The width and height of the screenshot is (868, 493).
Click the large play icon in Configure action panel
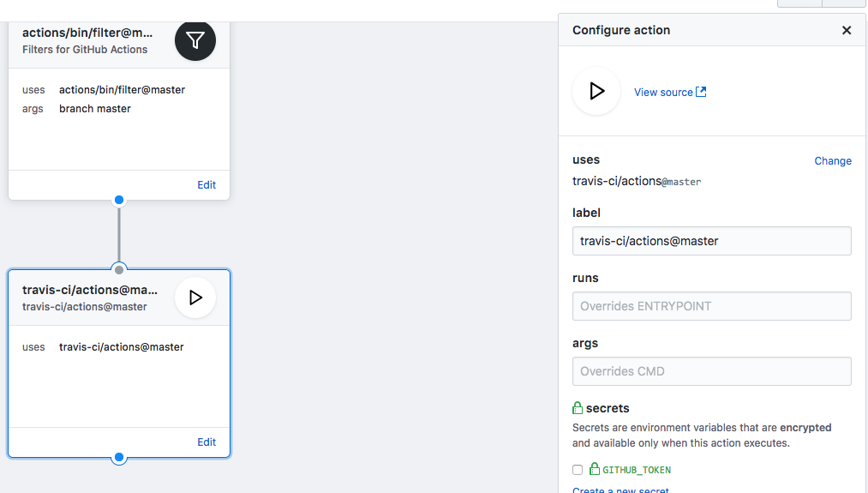click(x=596, y=91)
